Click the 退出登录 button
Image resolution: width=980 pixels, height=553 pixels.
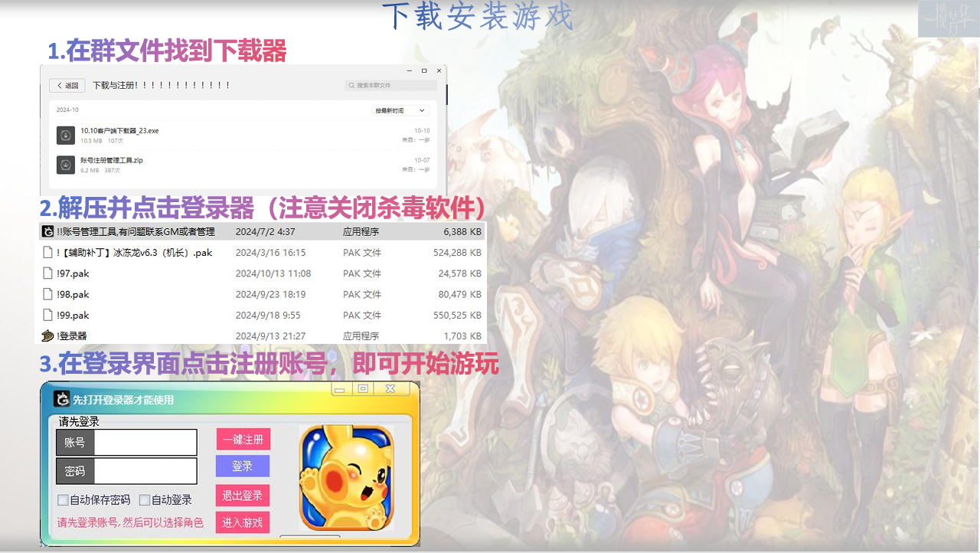[242, 496]
